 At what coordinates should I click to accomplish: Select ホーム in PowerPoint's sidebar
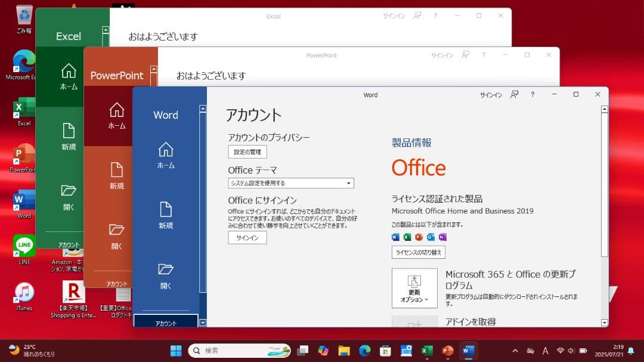(116, 115)
